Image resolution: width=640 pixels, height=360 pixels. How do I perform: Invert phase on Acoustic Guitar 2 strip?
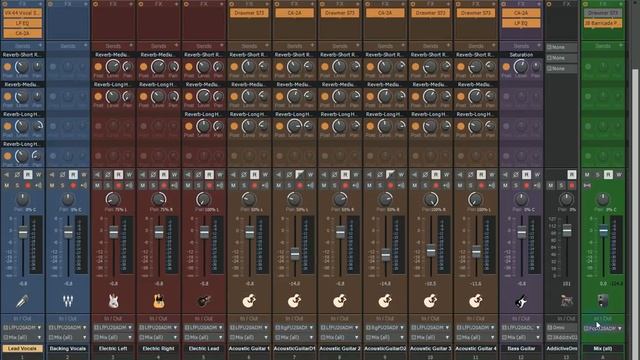click(x=334, y=175)
